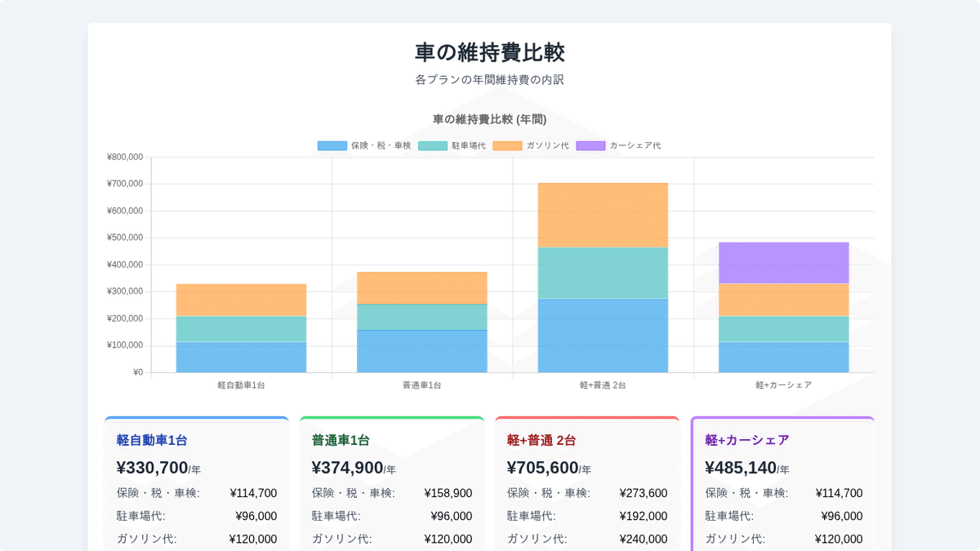Click the 車の維持費比較 page heading
Screen dimensions: 980x551
point(489,52)
